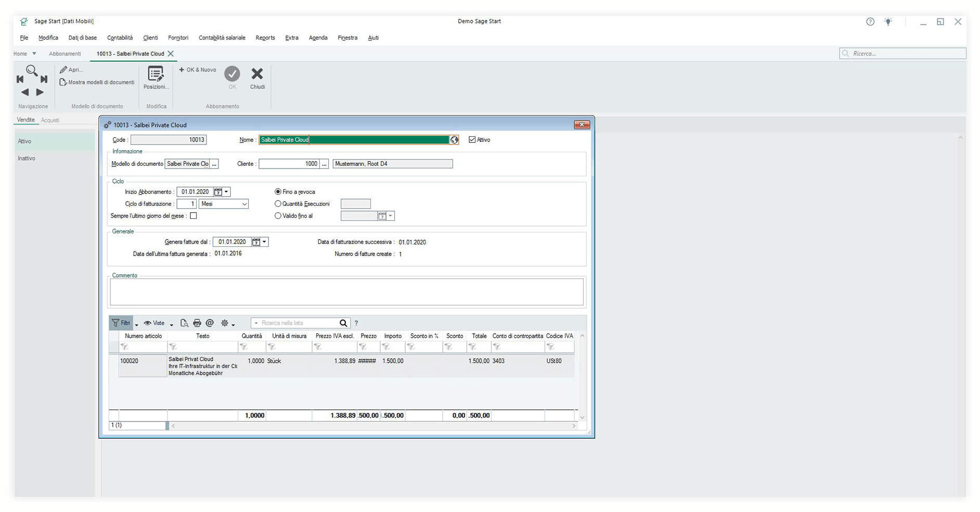Open the Clienti menu
This screenshot has width=980, height=512.
[x=150, y=37]
